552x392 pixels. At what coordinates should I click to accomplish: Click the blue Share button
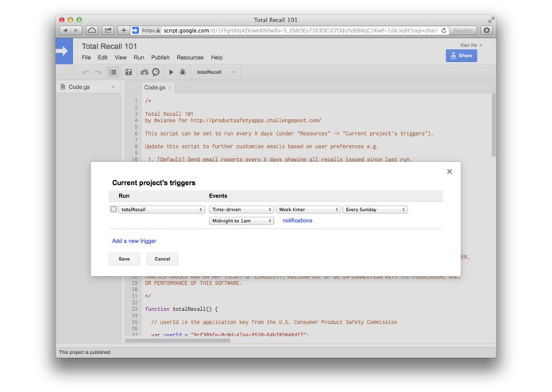[461, 56]
